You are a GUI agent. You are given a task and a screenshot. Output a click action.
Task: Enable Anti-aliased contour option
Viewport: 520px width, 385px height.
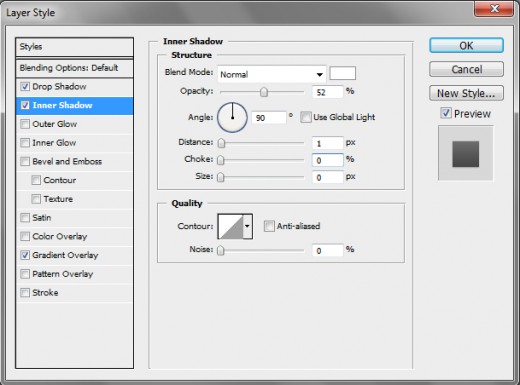click(x=269, y=226)
